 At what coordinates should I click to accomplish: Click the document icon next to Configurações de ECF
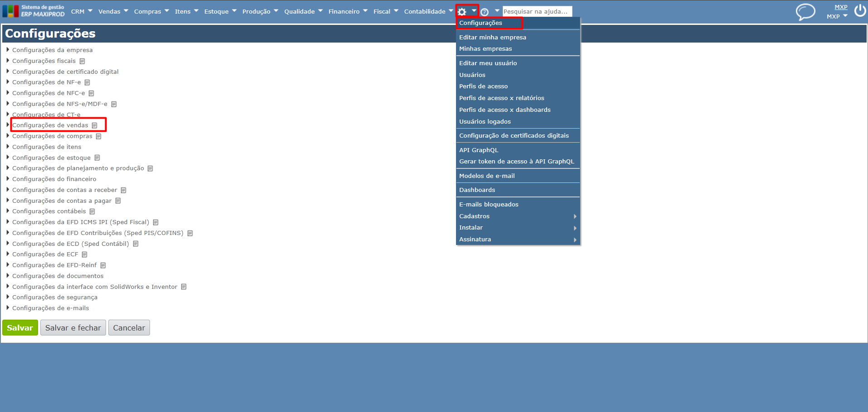tap(84, 254)
